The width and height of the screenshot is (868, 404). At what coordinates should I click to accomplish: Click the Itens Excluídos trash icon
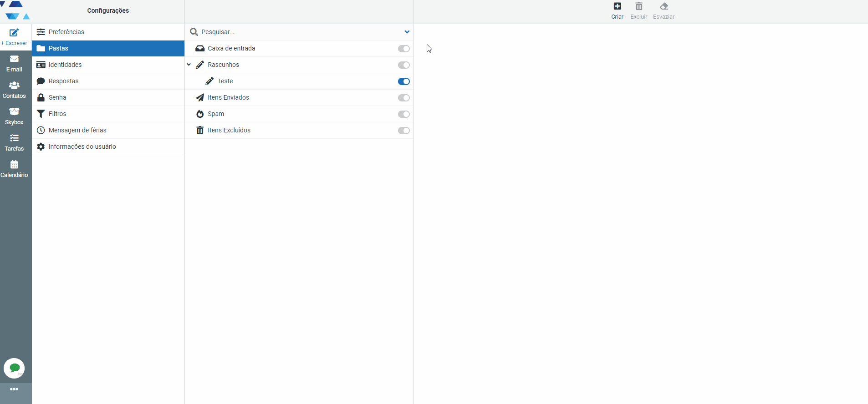click(200, 130)
